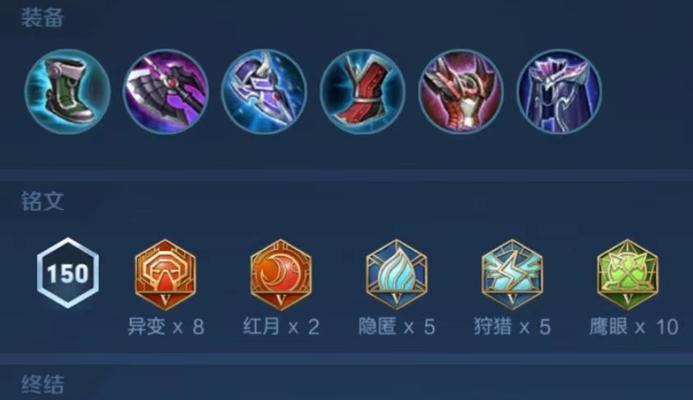Select the purple battle axe item
The image size is (693, 400).
point(166,91)
